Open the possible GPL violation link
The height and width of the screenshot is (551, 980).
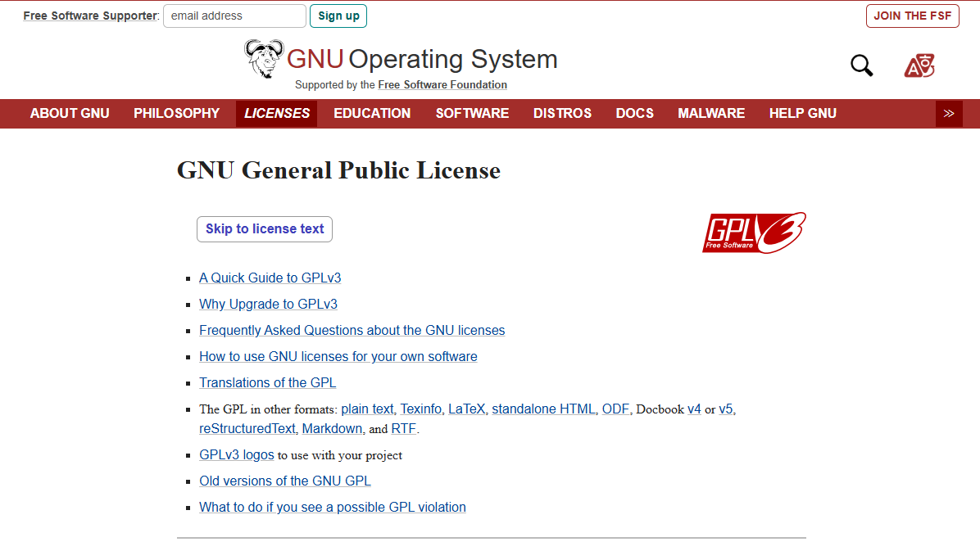(333, 508)
